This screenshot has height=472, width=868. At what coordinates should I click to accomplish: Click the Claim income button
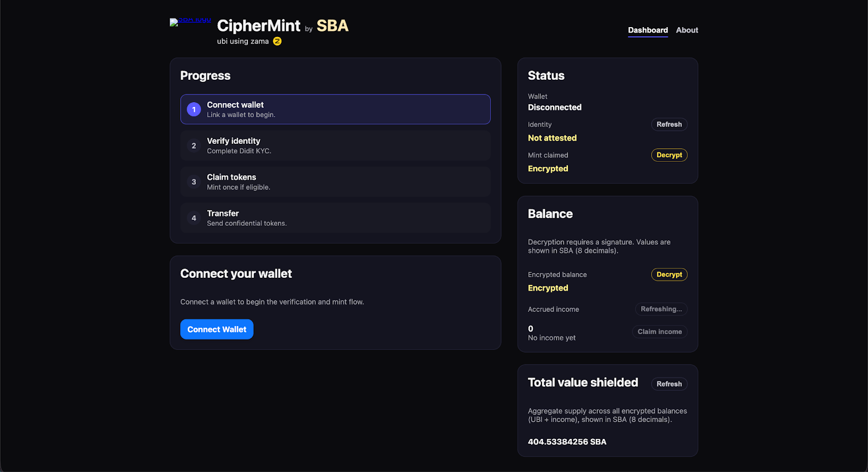660,331
